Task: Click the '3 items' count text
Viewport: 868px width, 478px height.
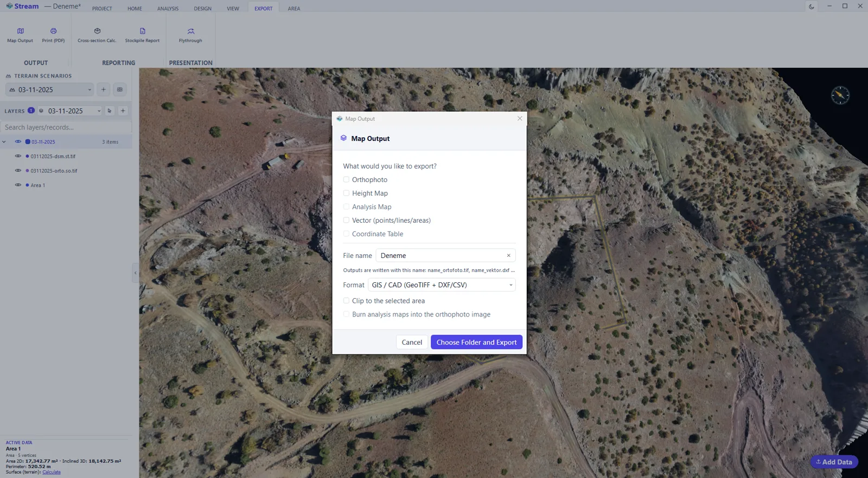Action: click(110, 142)
